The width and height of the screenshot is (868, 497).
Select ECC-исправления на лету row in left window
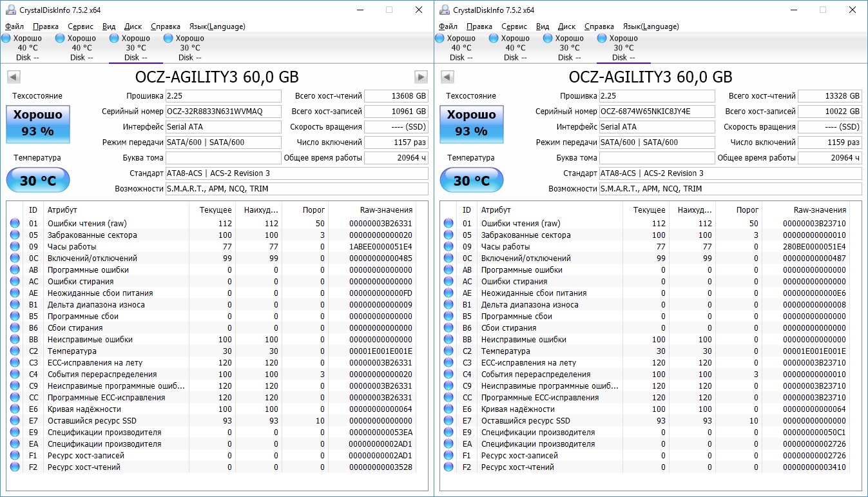pos(211,363)
